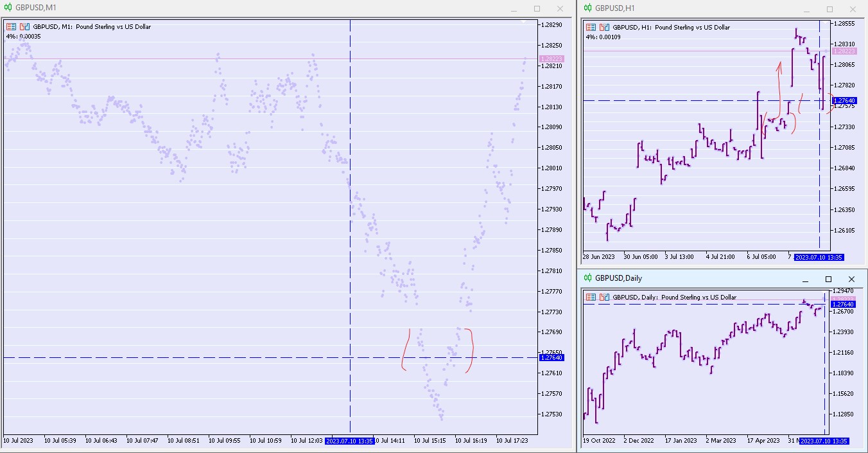Select the GBPUSD,H1 window title bar text
Screen dimensions: 868x453
615,8
